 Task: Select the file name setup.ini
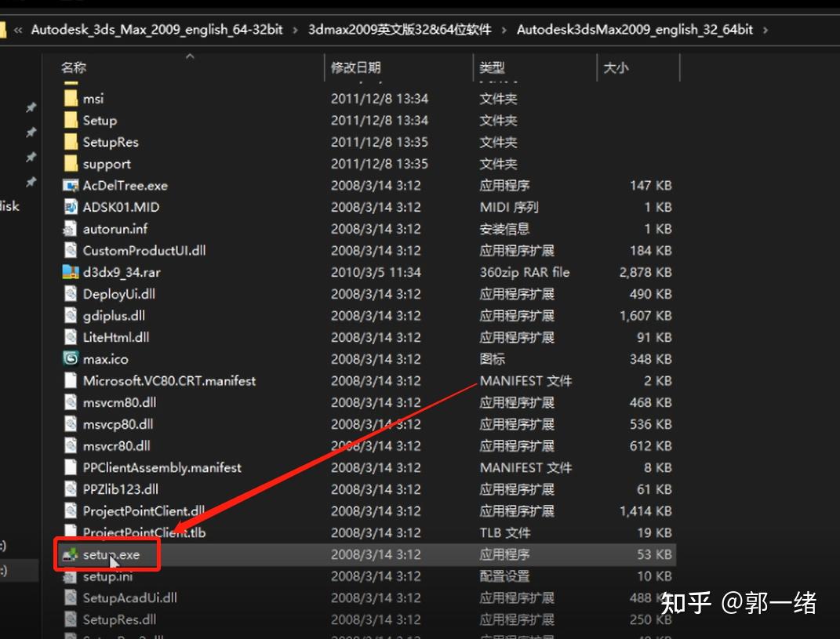click(x=107, y=576)
